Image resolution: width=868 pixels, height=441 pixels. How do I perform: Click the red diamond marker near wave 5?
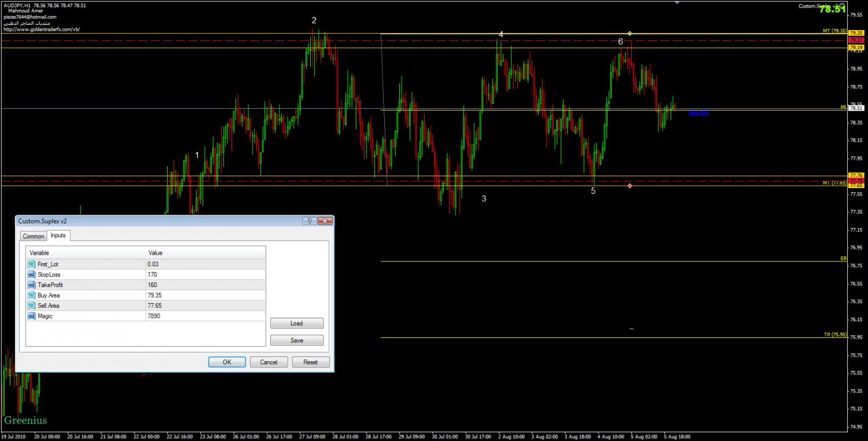coord(630,186)
